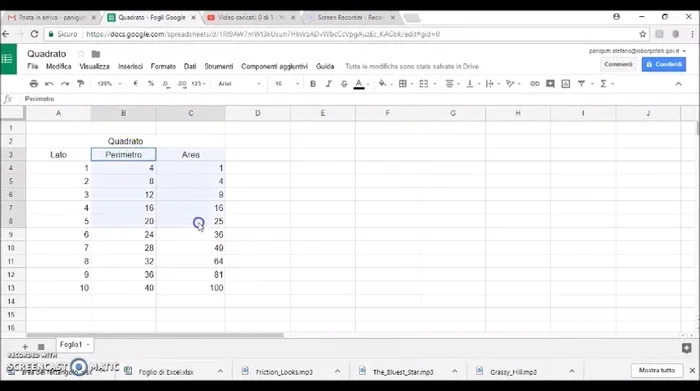
Task: Open the horizontal align options
Action: pos(450,83)
